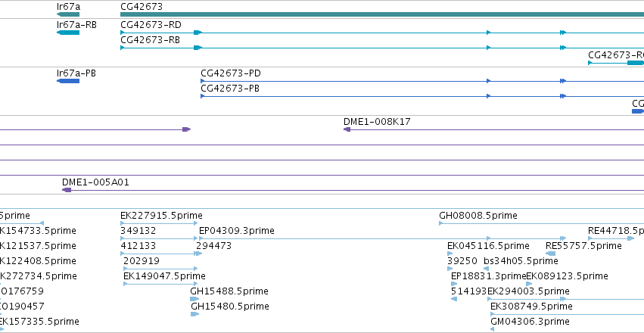Click the GH08008.5prime EST label

[478, 216]
